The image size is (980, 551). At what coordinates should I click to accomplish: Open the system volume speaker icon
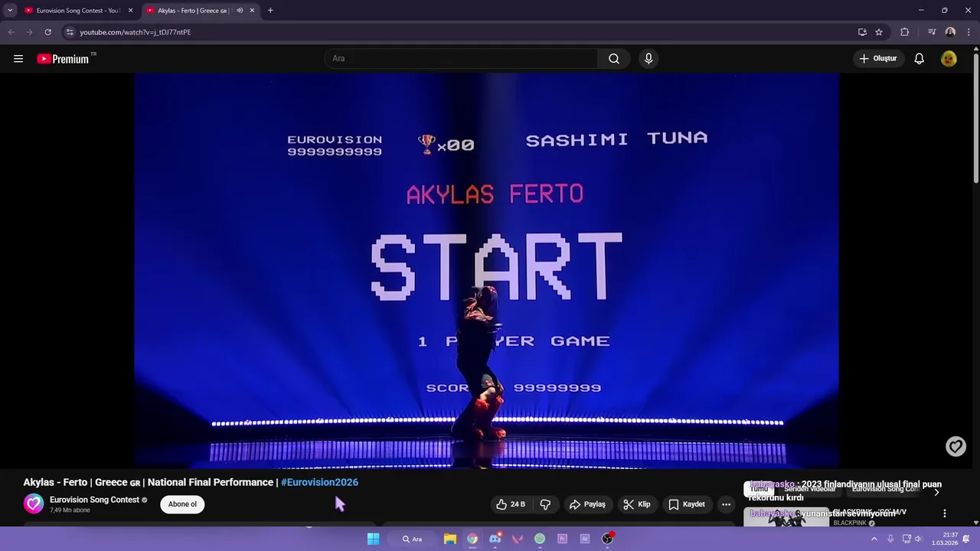pyautogui.click(x=918, y=539)
